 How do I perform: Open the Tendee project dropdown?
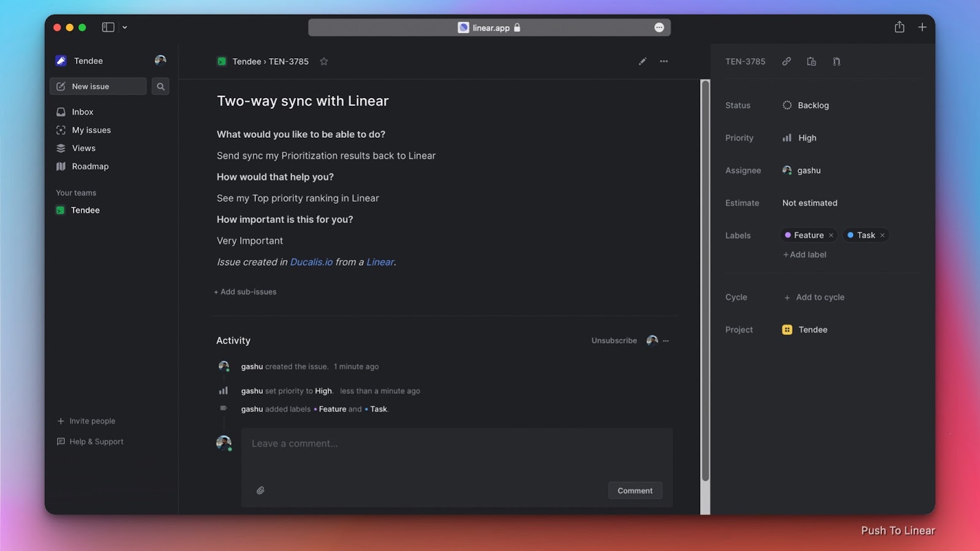pyautogui.click(x=805, y=329)
